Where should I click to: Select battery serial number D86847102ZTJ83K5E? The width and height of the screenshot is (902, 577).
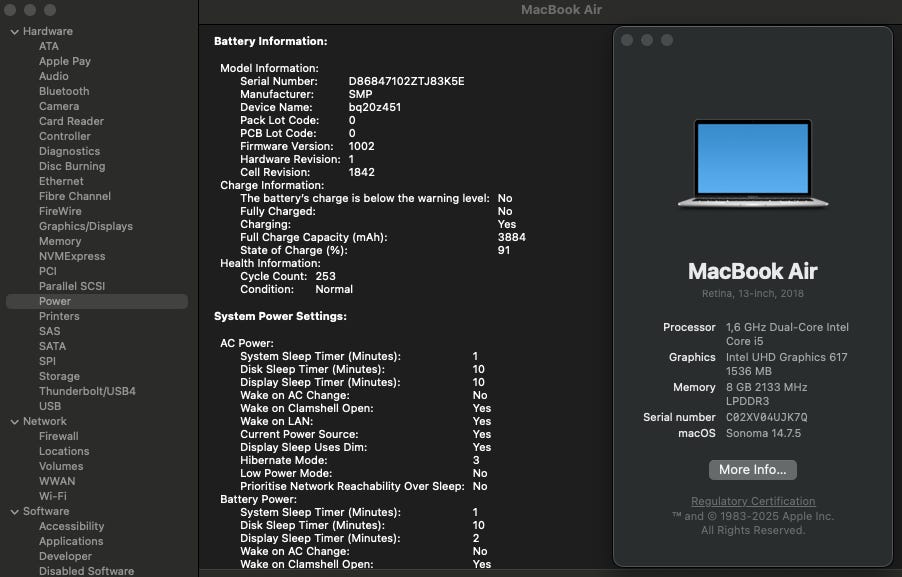click(406, 81)
